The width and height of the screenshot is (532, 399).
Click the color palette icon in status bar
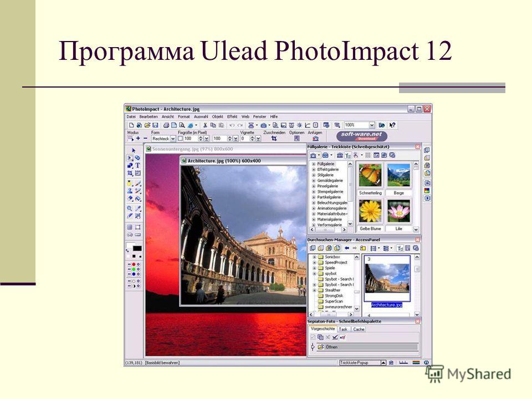coord(416,362)
